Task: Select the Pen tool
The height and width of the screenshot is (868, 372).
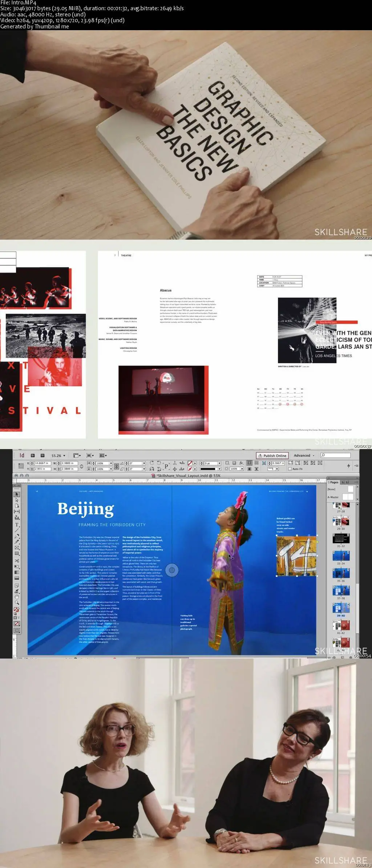Action: [17, 536]
